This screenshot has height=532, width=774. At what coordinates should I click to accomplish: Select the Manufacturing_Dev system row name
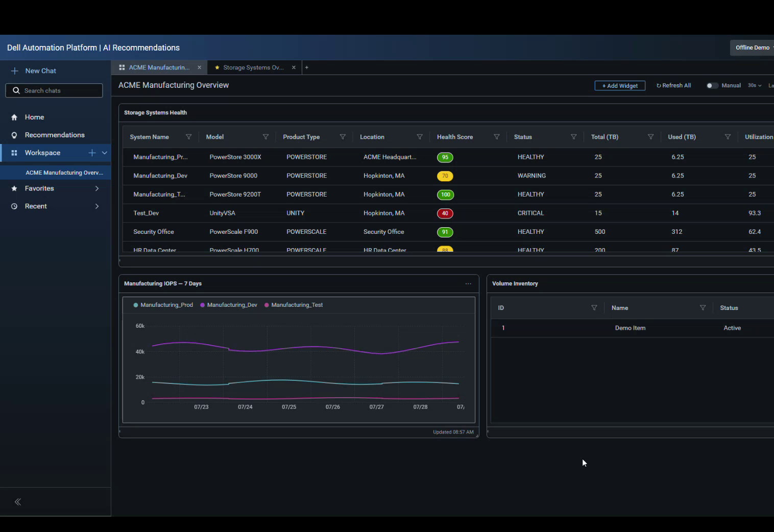click(x=160, y=176)
